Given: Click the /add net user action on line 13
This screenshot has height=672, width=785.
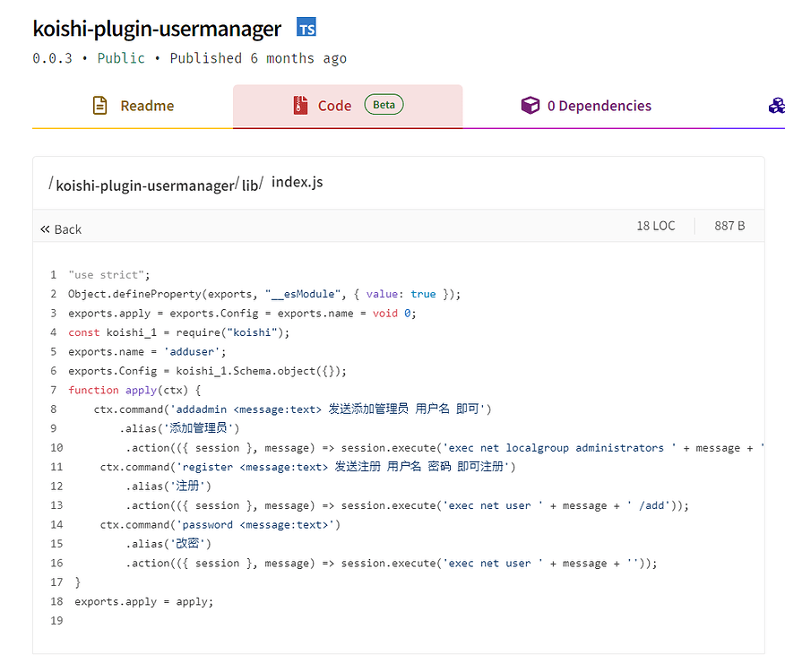Looking at the screenshot, I should (x=407, y=505).
